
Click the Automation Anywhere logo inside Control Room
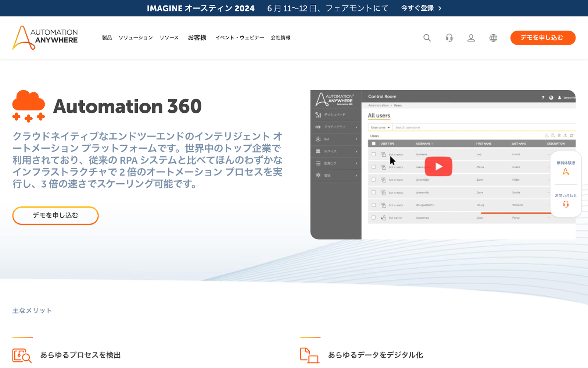[x=334, y=99]
